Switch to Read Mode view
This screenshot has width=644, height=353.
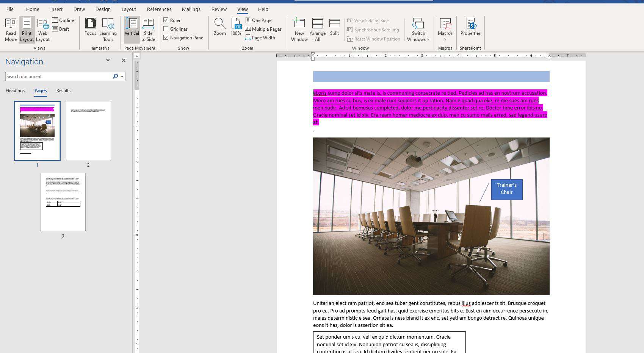pyautogui.click(x=11, y=30)
